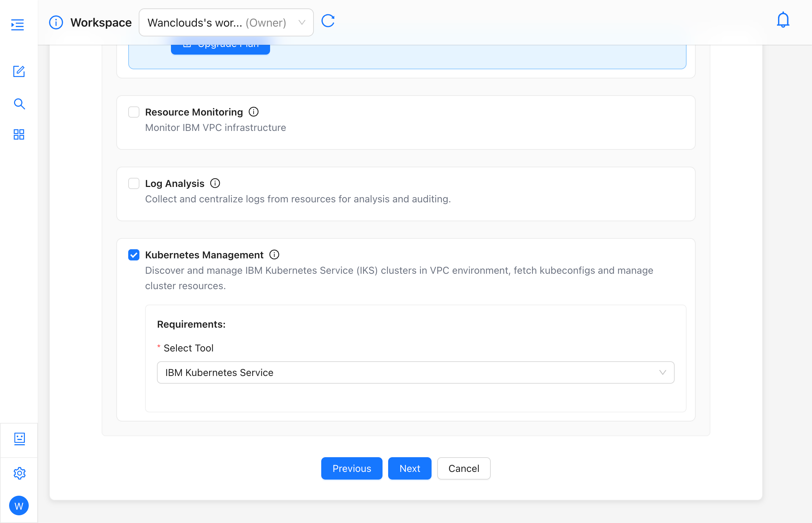Open the apps grid icon

tap(19, 134)
